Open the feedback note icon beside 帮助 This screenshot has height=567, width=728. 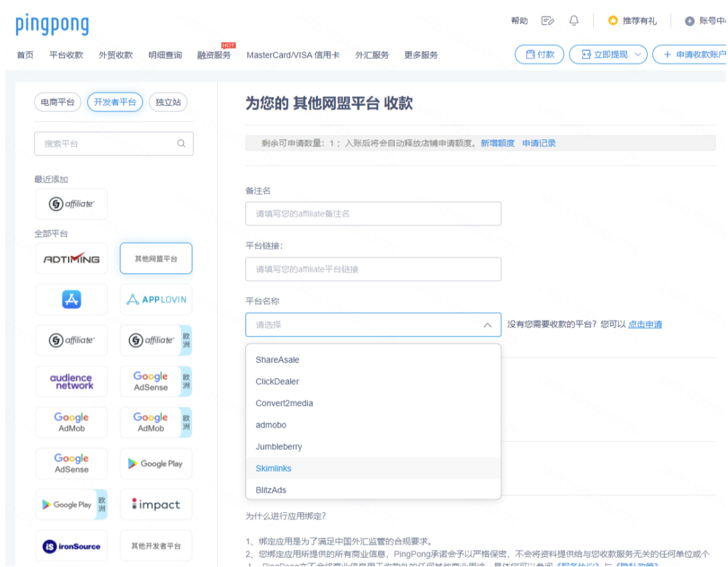[548, 21]
